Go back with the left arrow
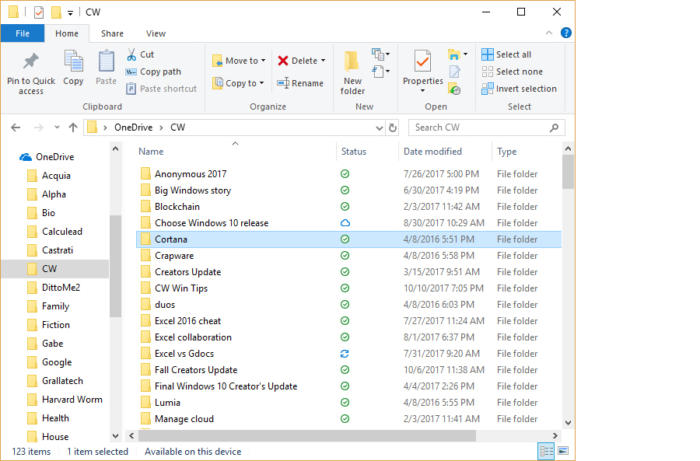The height and width of the screenshot is (461, 700). click(x=16, y=128)
